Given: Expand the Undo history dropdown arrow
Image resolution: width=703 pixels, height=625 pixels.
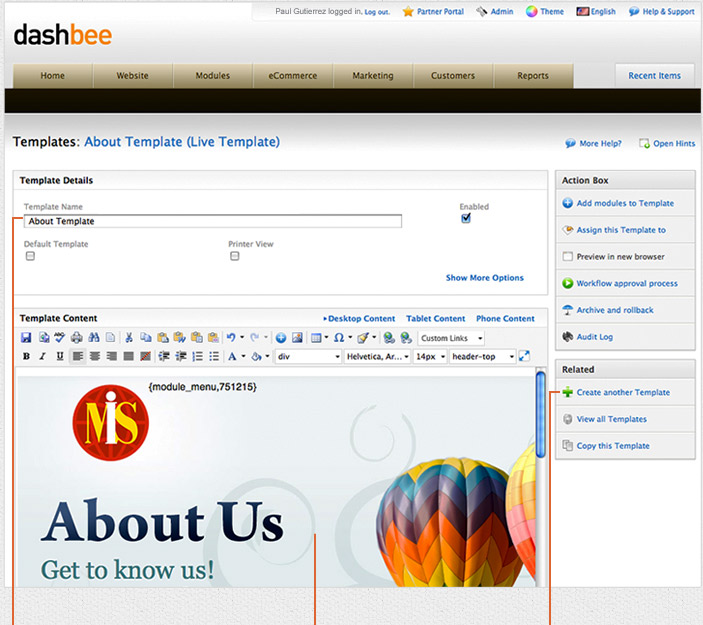Looking at the screenshot, I should 242,337.
